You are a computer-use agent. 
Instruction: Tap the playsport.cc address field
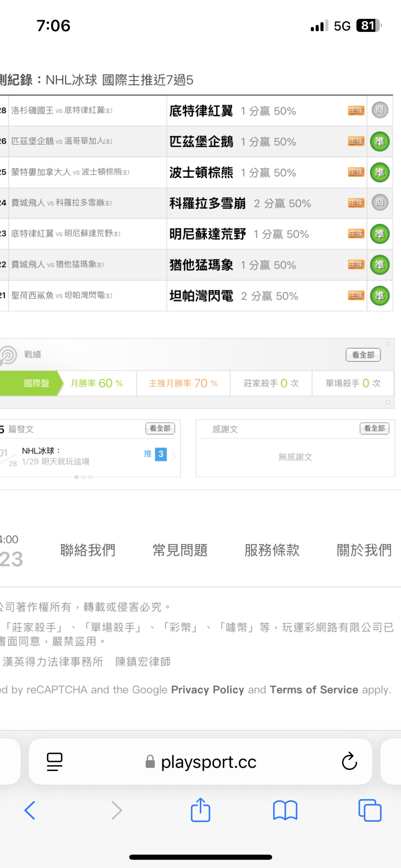(208, 762)
